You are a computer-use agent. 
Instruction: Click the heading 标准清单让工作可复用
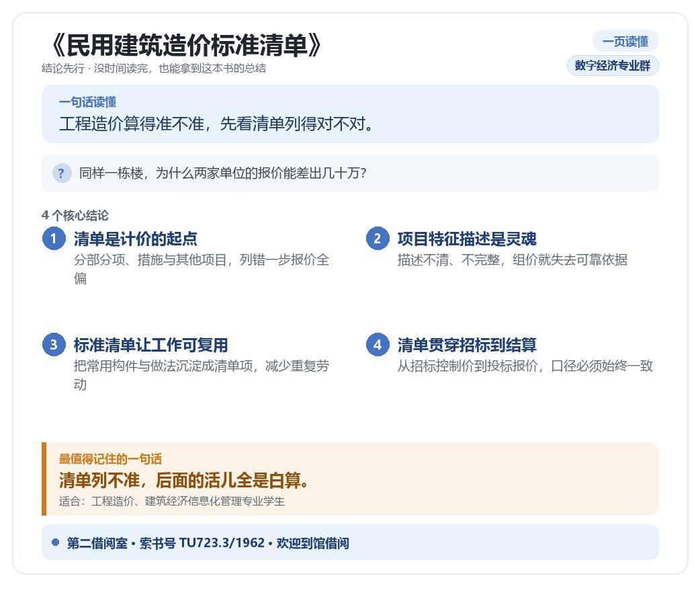click(x=151, y=345)
